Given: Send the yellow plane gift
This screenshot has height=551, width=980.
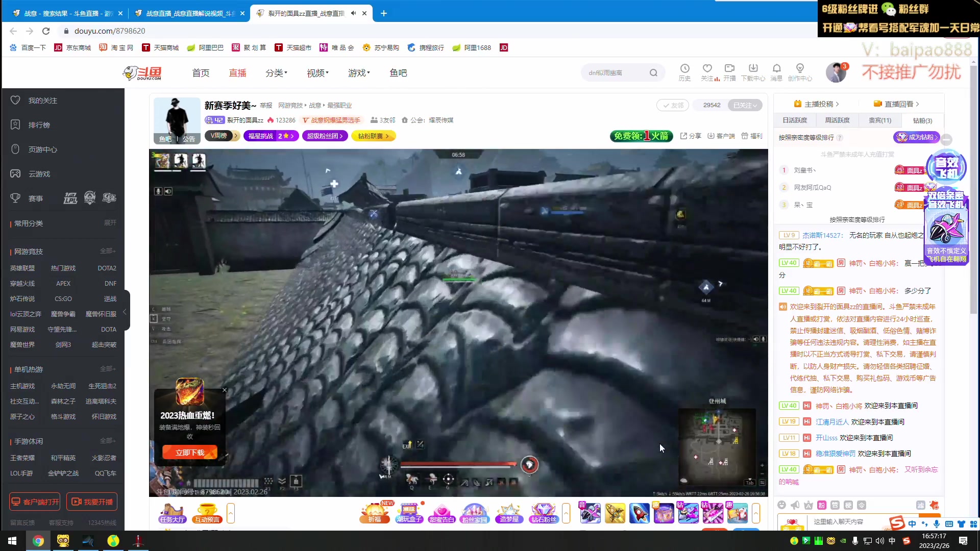Looking at the screenshot, I should click(x=615, y=513).
